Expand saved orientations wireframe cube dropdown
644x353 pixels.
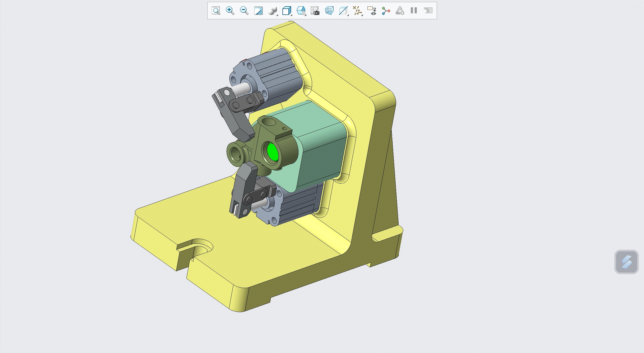pos(287,11)
